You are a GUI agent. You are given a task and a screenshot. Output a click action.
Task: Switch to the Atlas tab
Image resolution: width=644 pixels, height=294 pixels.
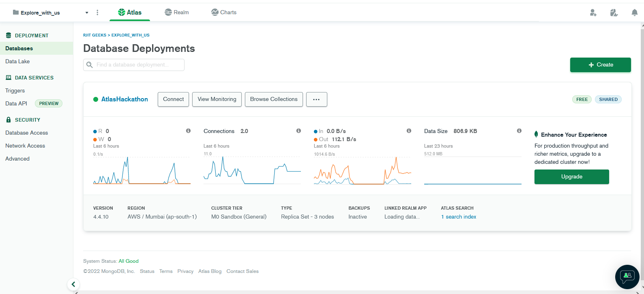[130, 13]
